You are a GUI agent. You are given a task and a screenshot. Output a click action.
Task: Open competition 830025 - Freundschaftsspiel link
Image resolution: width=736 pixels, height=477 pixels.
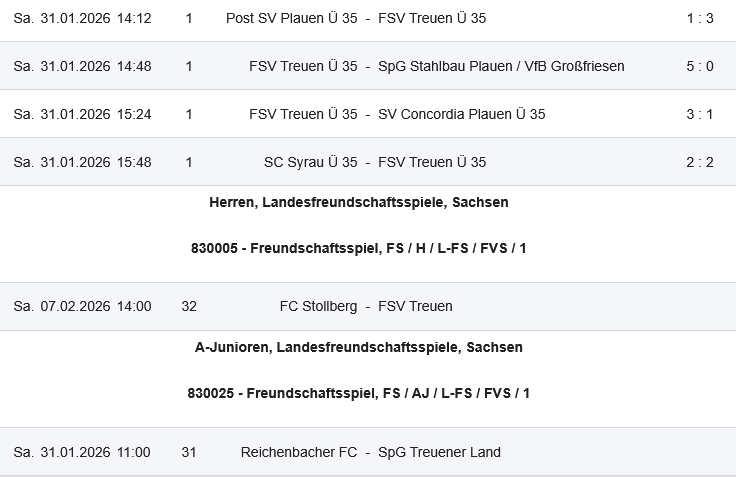coord(358,393)
